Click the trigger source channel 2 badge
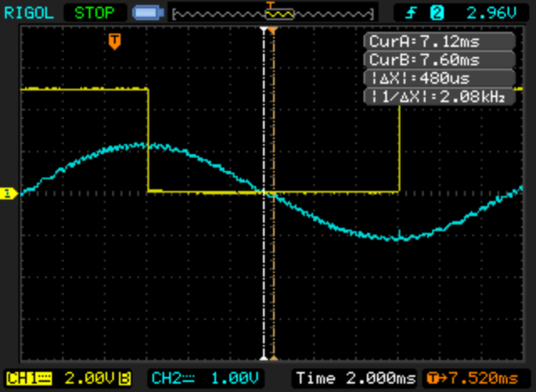This screenshot has height=392, width=536. click(x=437, y=13)
